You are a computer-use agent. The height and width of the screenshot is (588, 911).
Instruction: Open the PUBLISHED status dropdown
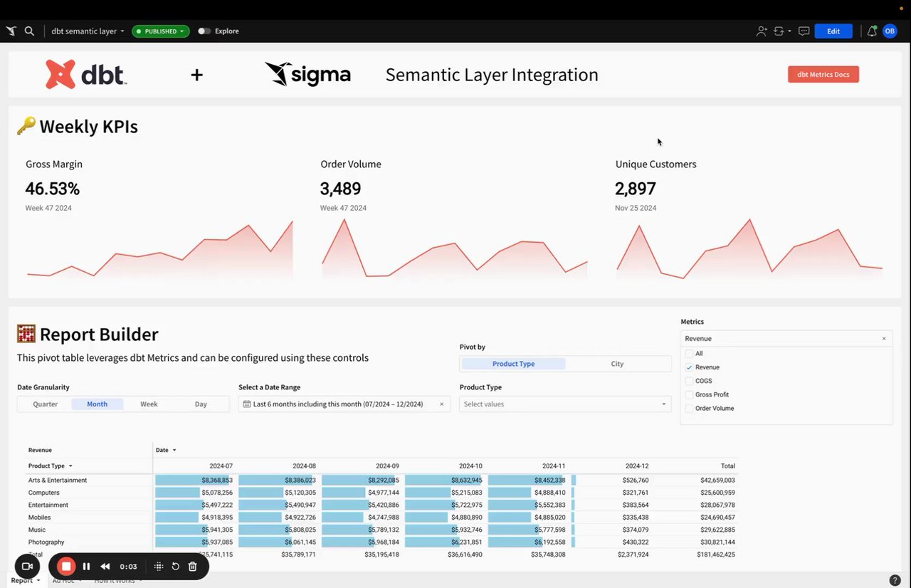(x=161, y=31)
